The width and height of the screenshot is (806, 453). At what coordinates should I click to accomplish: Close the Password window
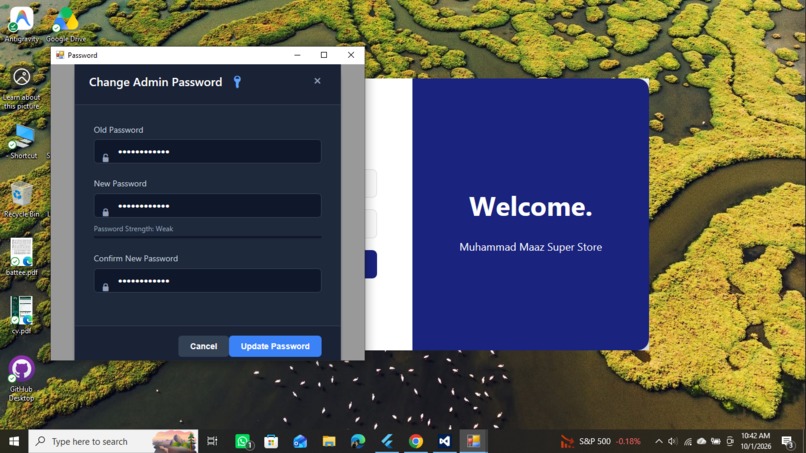pyautogui.click(x=351, y=55)
